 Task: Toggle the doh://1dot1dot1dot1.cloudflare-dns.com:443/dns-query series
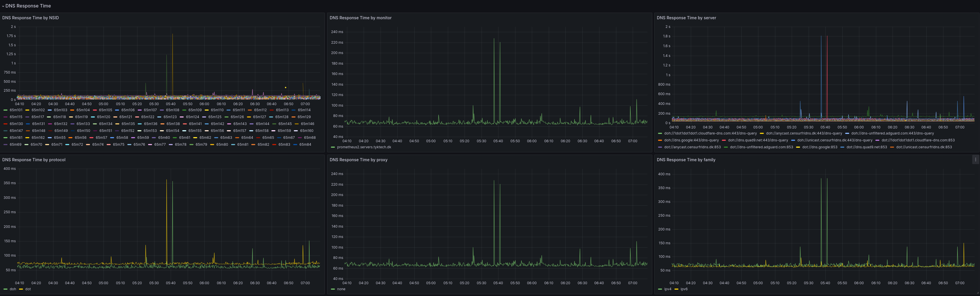[x=710, y=134]
